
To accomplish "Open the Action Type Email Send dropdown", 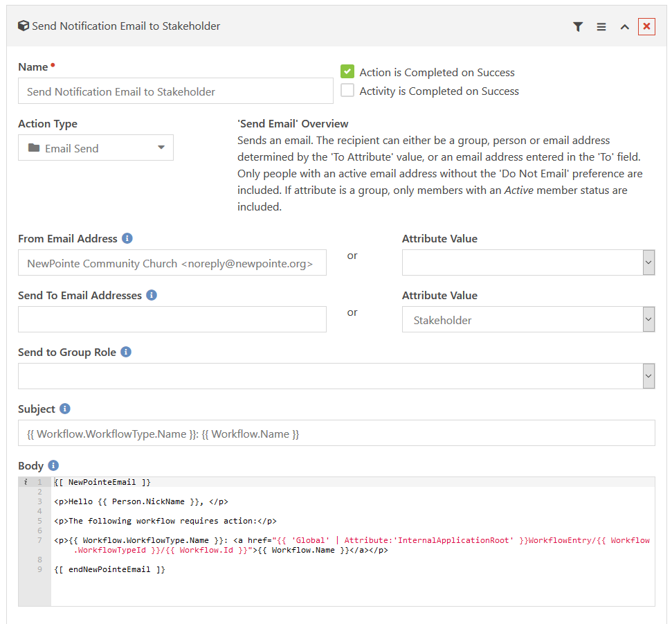I will [x=96, y=148].
